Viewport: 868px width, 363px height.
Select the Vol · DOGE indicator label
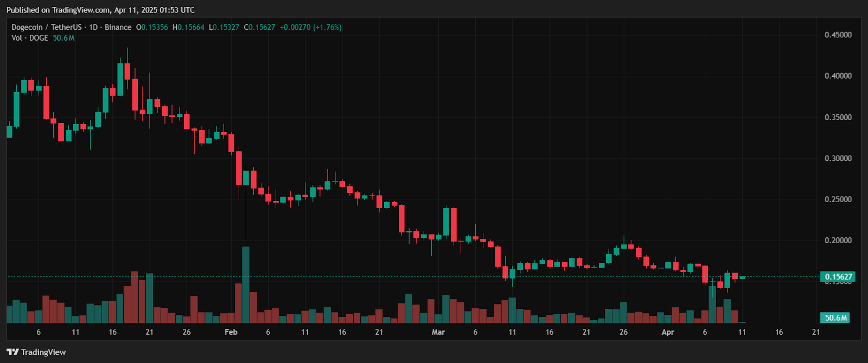coord(30,38)
